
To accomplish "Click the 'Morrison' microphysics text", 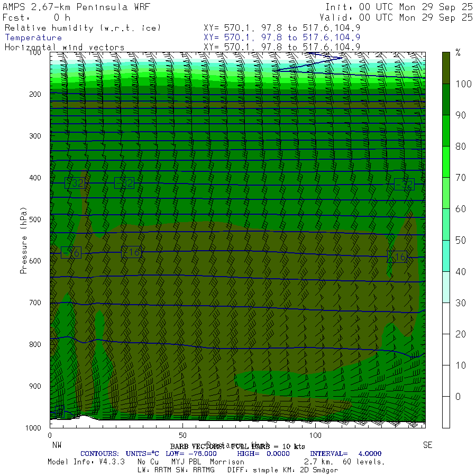I will point(227,462).
